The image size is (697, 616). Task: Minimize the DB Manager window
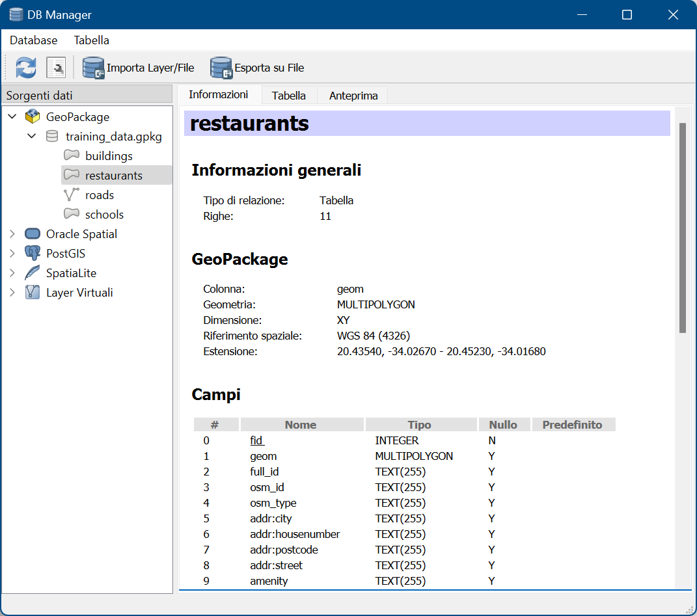(582, 15)
